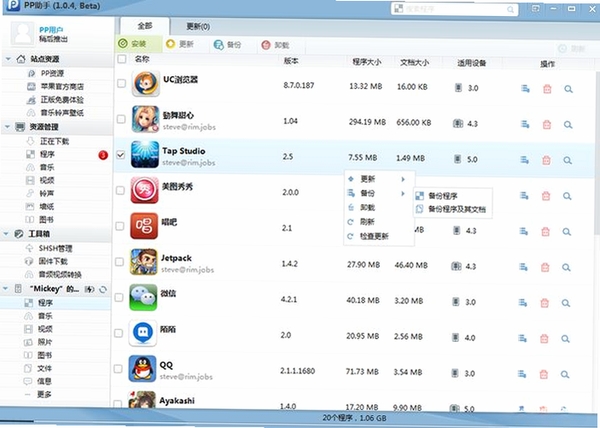Uncheck the Tap Studio checkbox
This screenshot has height=428, width=600.
coord(121,155)
